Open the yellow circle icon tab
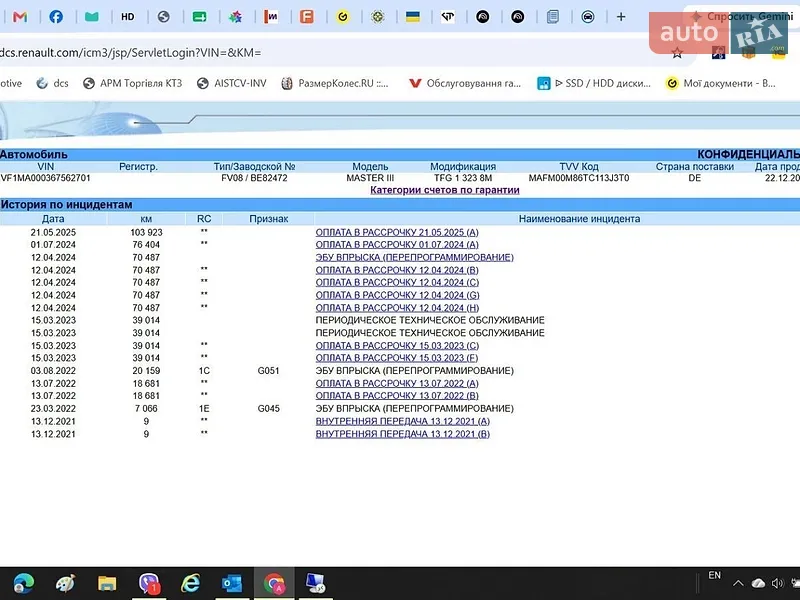The width and height of the screenshot is (800, 600). click(x=342, y=17)
